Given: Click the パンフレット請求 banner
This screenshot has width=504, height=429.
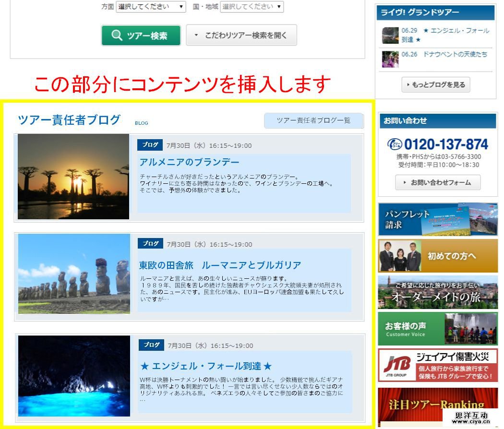Looking at the screenshot, I should 437,219.
